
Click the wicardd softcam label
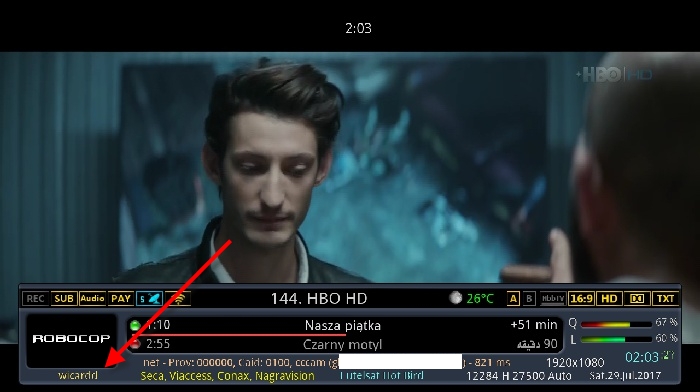(x=78, y=375)
